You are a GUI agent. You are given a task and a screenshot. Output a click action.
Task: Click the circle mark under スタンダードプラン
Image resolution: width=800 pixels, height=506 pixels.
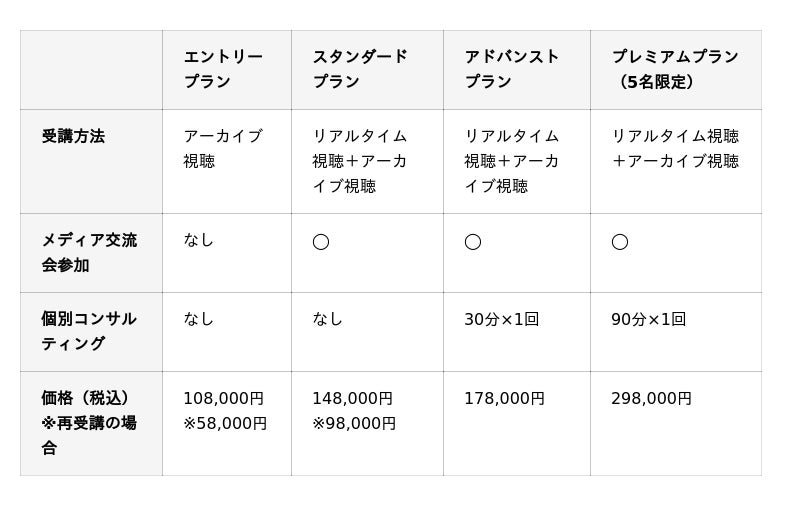(x=321, y=242)
